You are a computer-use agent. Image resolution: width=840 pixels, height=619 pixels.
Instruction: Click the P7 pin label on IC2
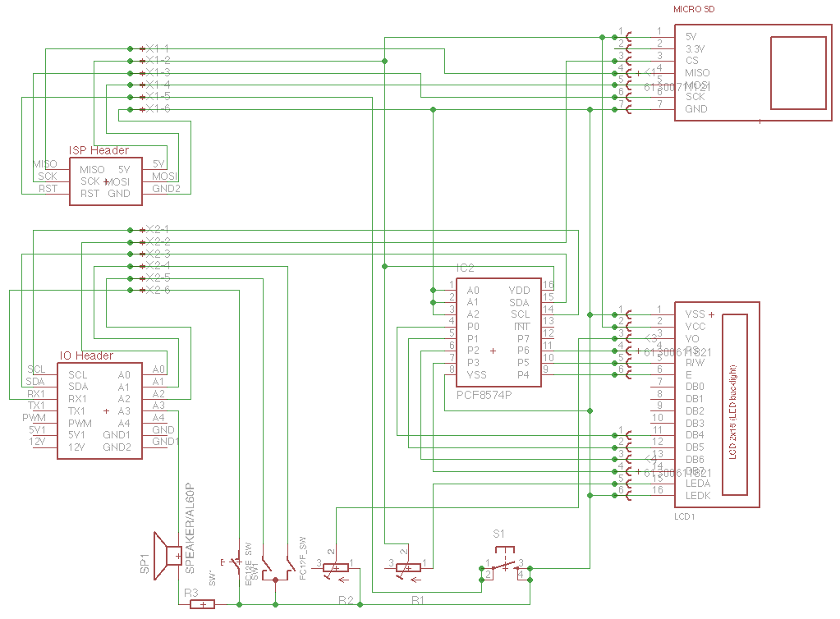click(x=523, y=338)
